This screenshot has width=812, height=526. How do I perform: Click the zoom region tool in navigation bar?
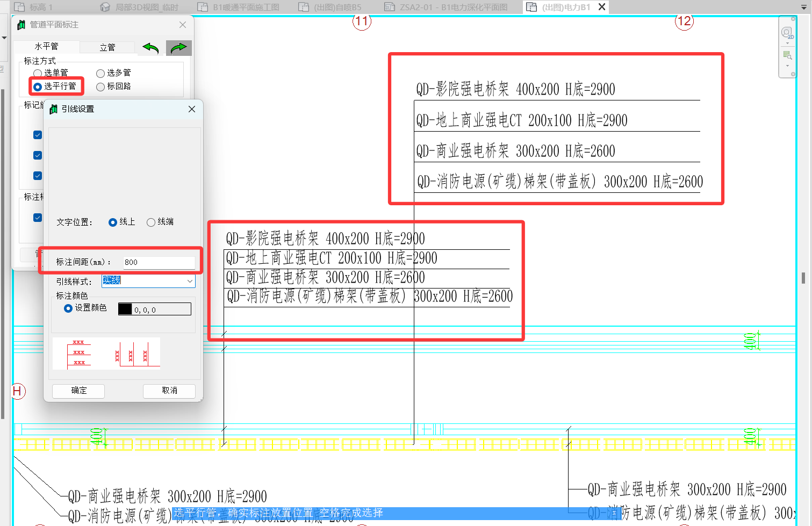(x=787, y=55)
